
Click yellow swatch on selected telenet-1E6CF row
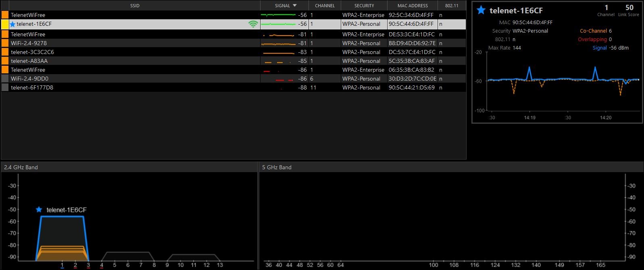pyautogui.click(x=5, y=24)
